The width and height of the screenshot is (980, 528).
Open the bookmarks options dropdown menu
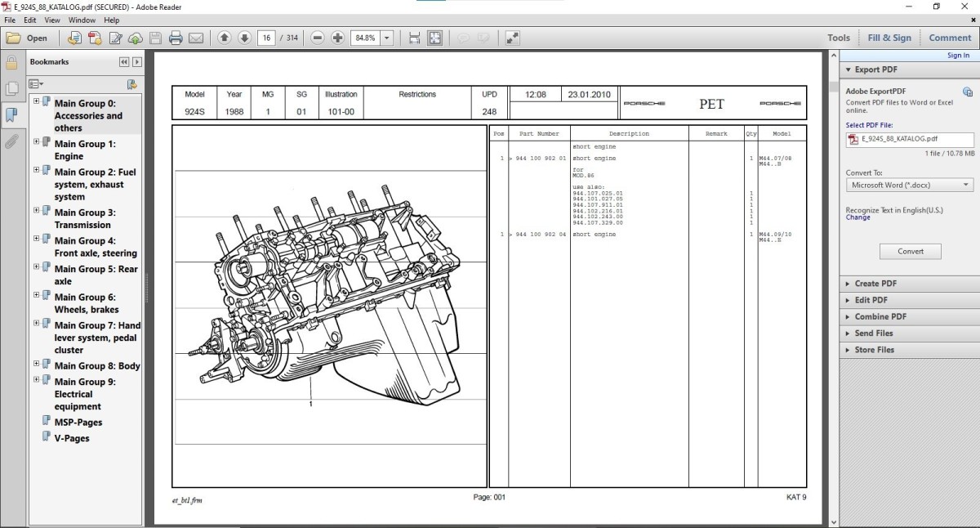coord(36,84)
